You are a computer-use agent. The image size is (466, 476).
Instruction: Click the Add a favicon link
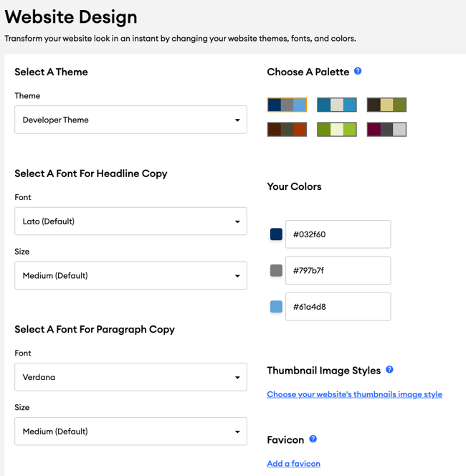293,464
